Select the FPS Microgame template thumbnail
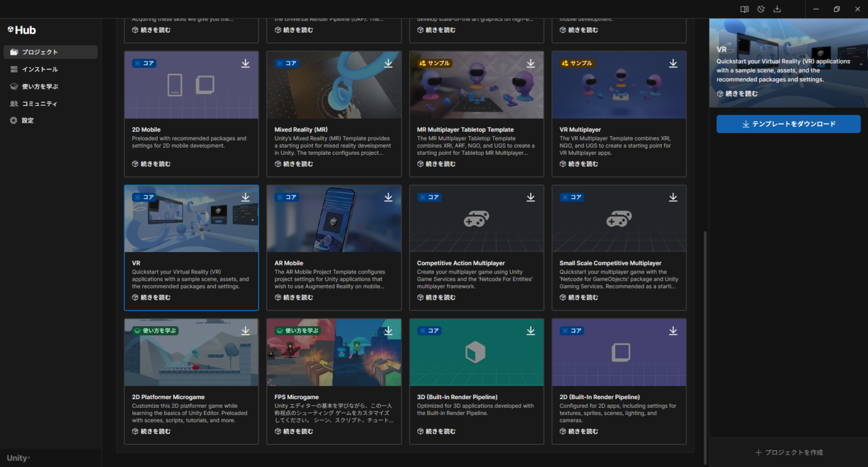The width and height of the screenshot is (868, 467). [334, 352]
